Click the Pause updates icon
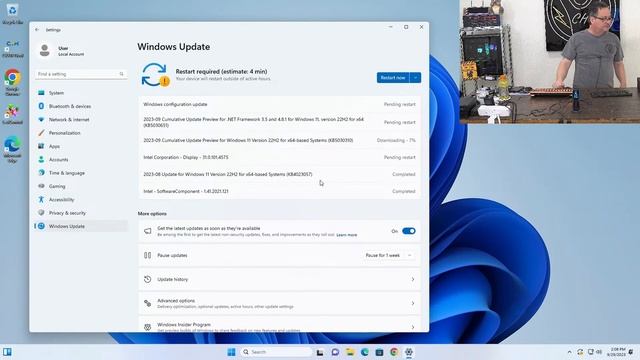The image size is (640, 360). pyautogui.click(x=148, y=255)
